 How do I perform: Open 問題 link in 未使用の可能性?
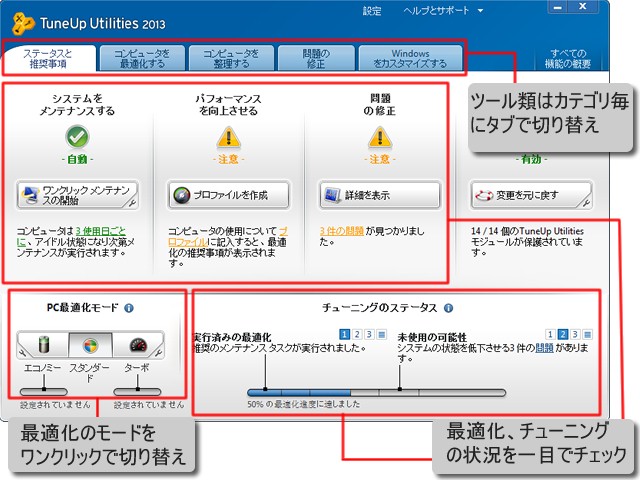pos(544,348)
